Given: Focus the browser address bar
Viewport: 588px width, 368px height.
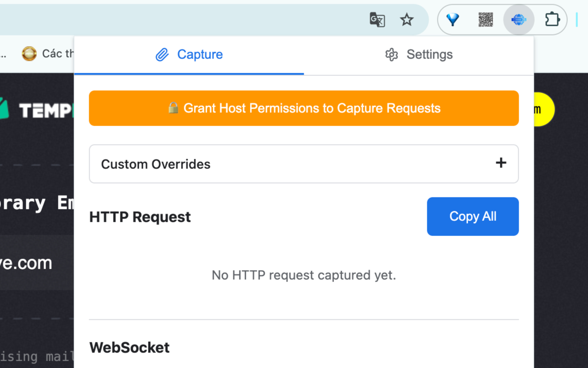Looking at the screenshot, I should click(x=184, y=20).
